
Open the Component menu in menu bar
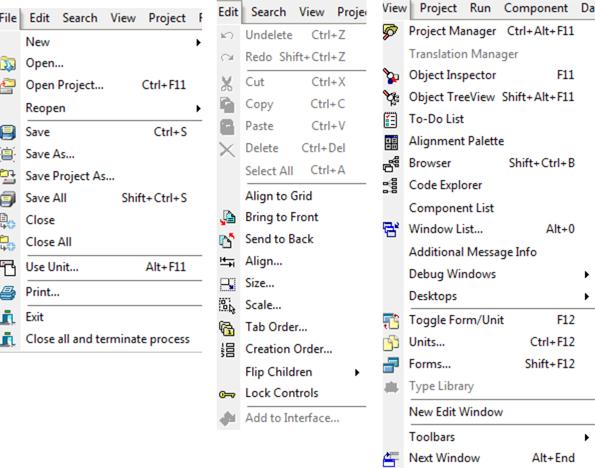[x=536, y=8]
